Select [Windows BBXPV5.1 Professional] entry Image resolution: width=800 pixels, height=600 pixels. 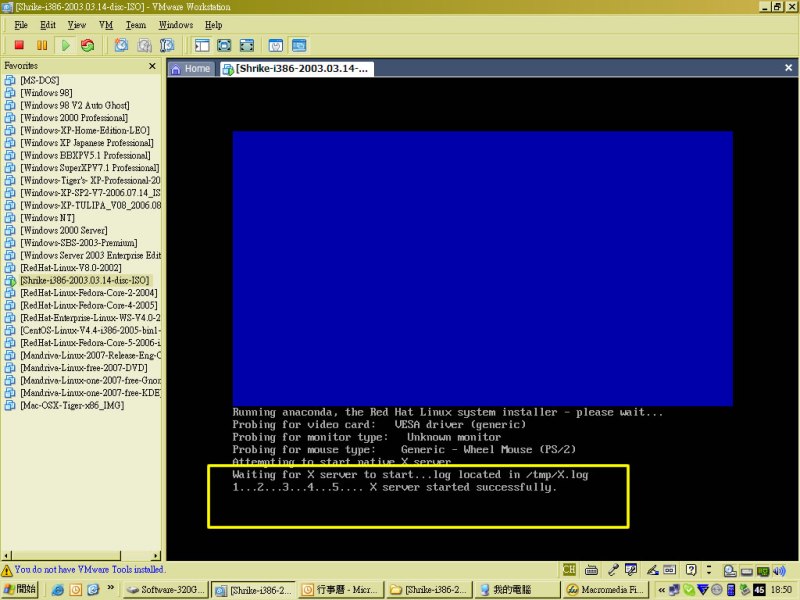pos(85,155)
